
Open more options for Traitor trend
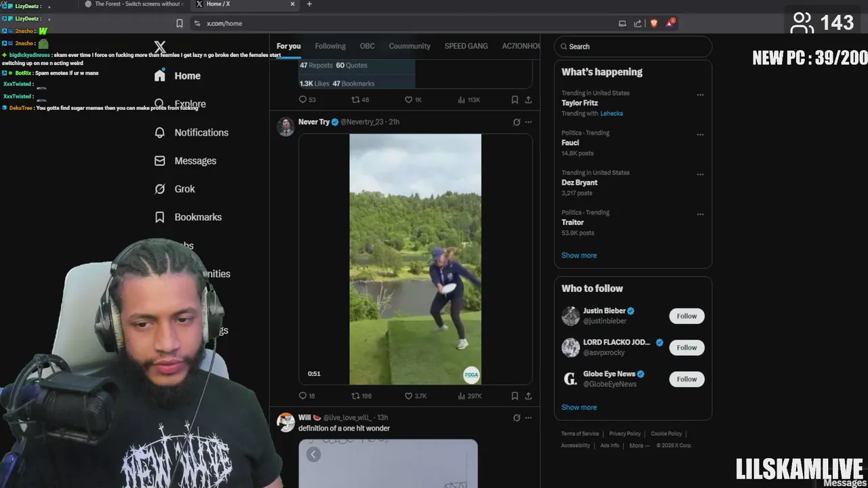700,214
